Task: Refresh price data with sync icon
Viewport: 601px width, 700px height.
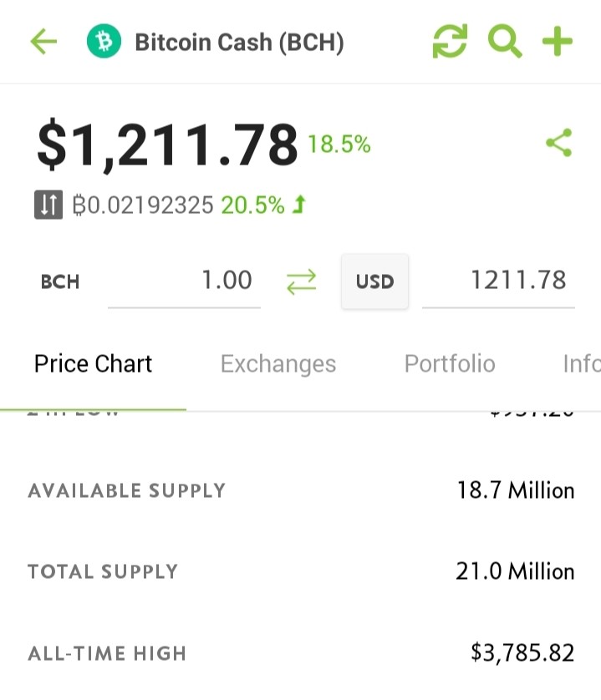Action: tap(450, 42)
